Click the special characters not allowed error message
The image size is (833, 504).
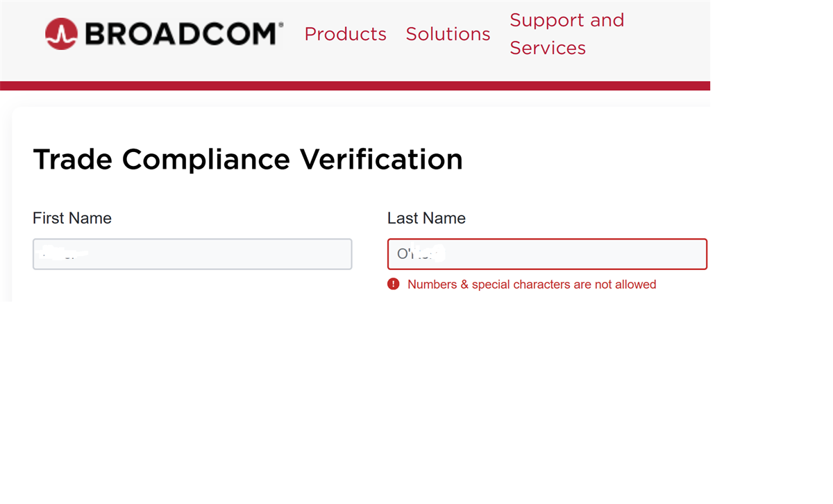(x=532, y=284)
